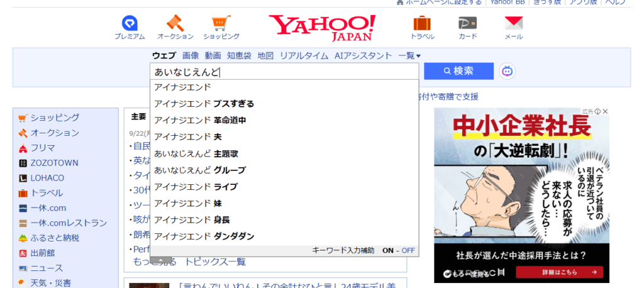
Task: Open ZOZOTOWN link in left sidebar
Action: [x=54, y=163]
